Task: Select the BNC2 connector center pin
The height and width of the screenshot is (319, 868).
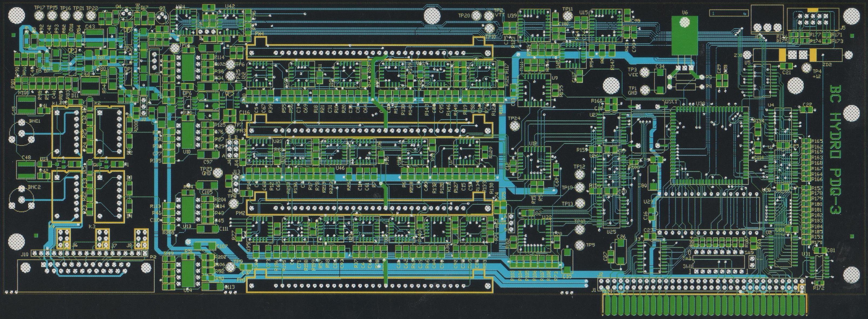Action: coord(21,199)
